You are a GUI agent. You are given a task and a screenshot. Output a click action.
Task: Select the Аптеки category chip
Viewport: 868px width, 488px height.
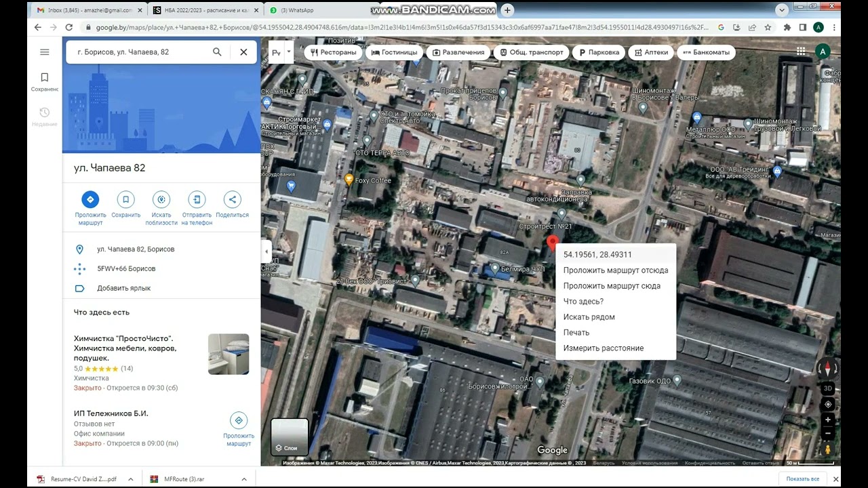point(651,52)
